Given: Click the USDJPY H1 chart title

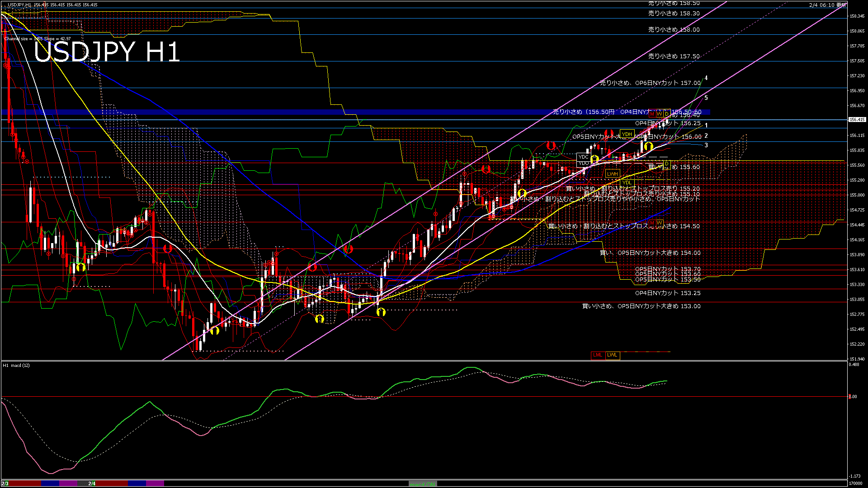Looking at the screenshot, I should pos(107,52).
